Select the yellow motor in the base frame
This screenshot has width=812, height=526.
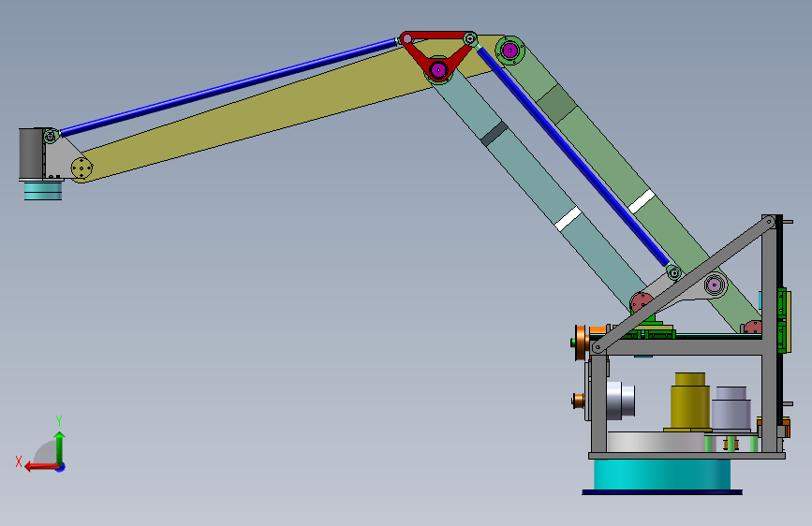pos(690,402)
